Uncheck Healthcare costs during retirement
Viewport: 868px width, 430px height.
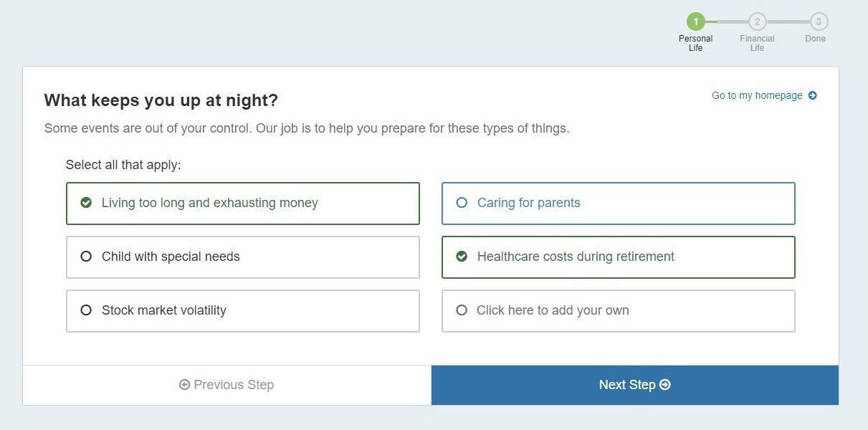click(x=618, y=257)
